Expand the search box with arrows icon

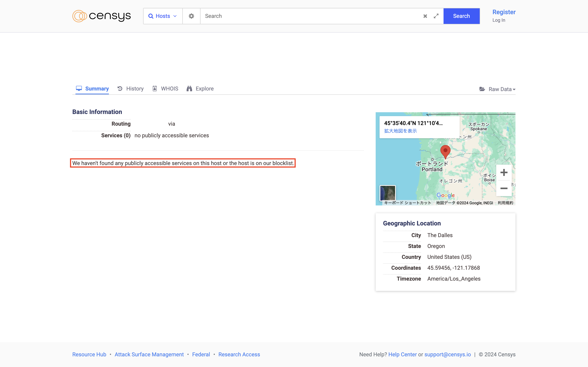(x=436, y=16)
